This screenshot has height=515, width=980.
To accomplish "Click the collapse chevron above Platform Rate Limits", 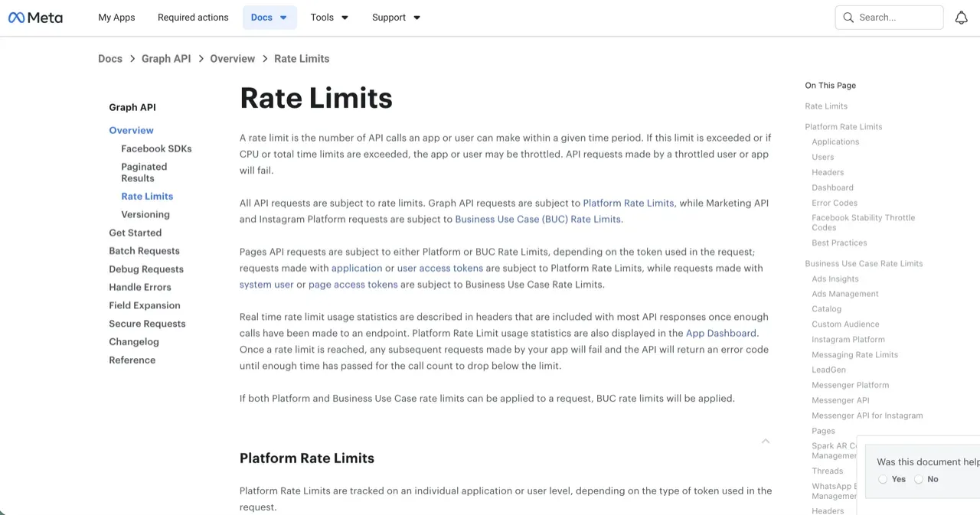I will (766, 441).
